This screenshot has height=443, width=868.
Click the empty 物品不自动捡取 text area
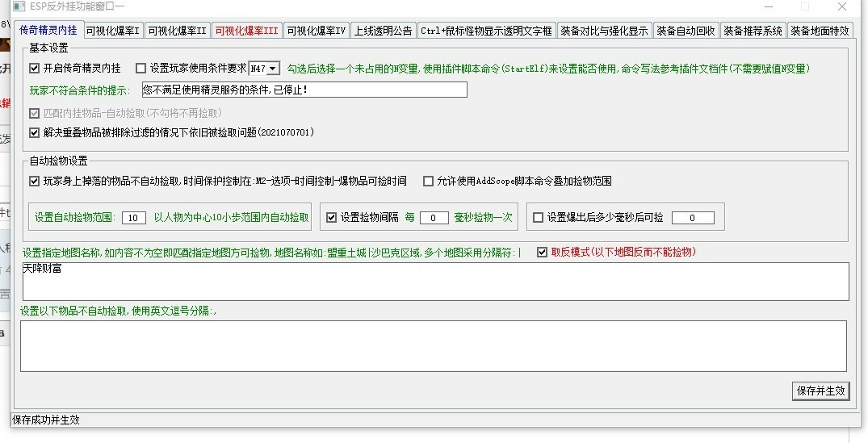(x=433, y=345)
